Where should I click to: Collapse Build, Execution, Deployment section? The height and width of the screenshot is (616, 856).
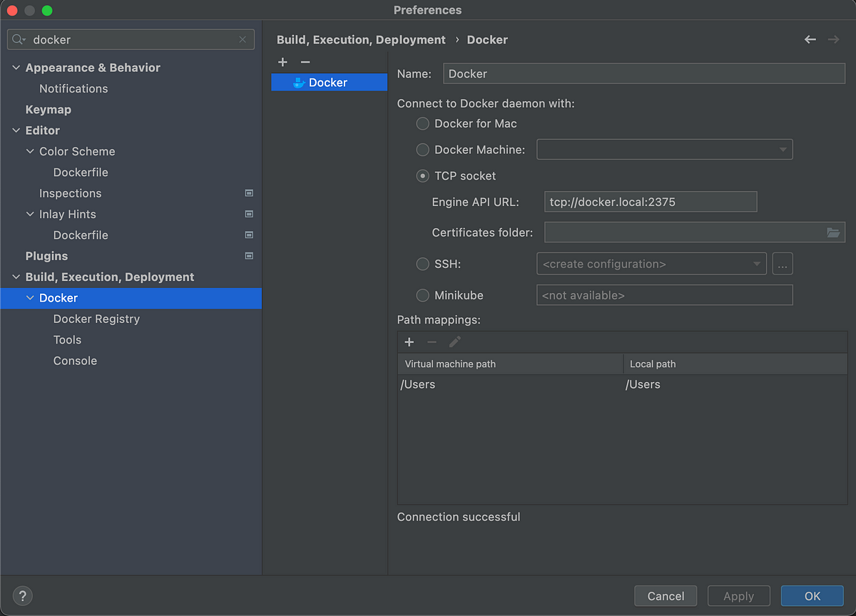(16, 277)
